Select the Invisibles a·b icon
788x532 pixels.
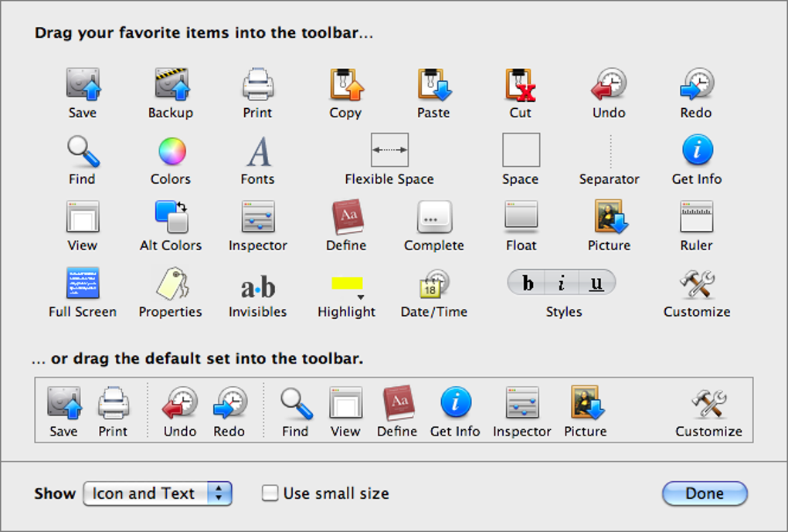click(258, 288)
